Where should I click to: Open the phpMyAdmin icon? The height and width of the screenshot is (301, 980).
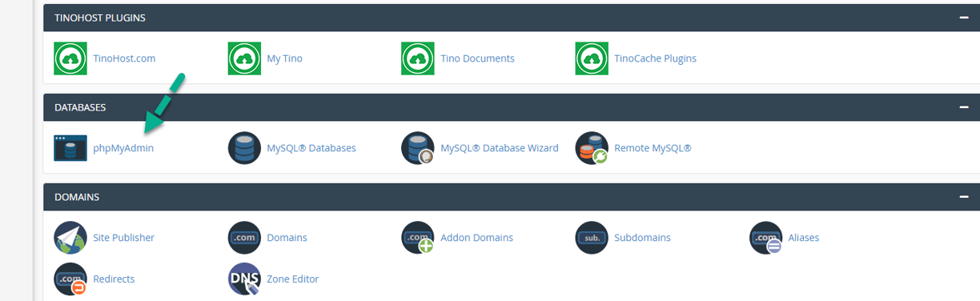point(70,148)
